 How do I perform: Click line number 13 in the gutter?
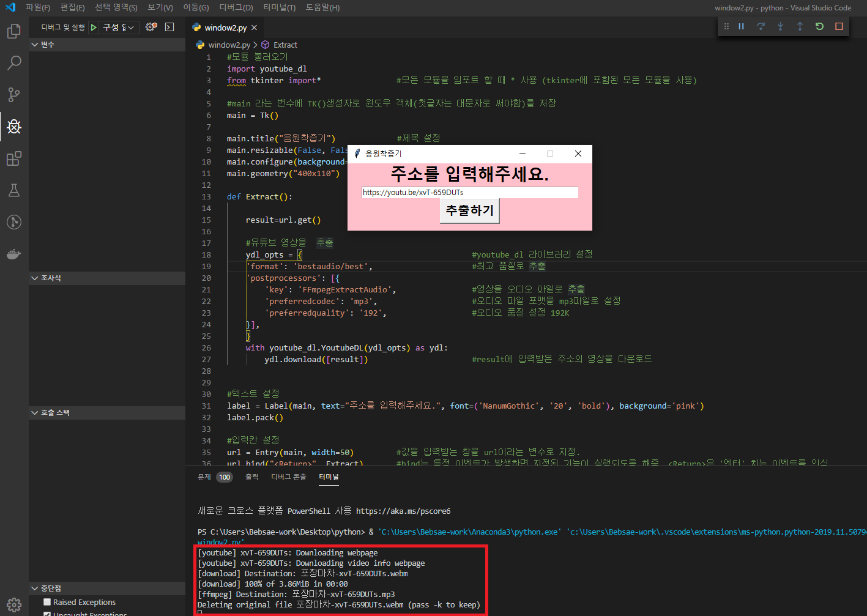pyautogui.click(x=206, y=197)
